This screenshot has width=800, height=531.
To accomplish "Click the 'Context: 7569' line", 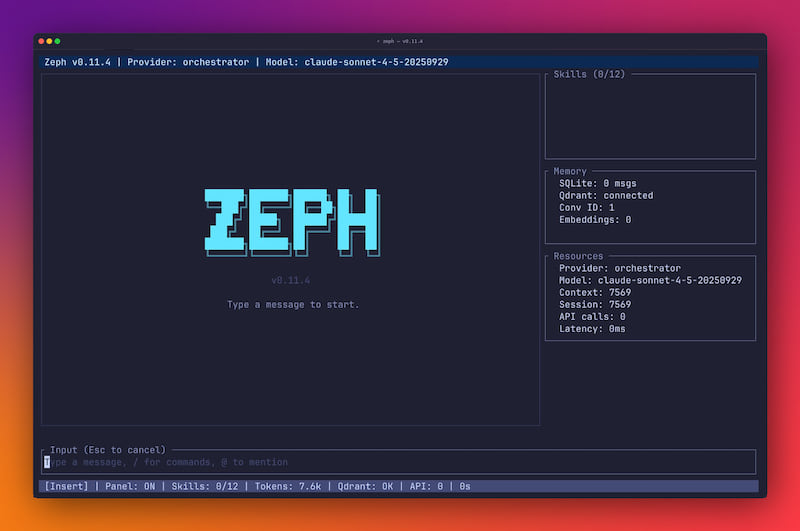I will (x=595, y=293).
